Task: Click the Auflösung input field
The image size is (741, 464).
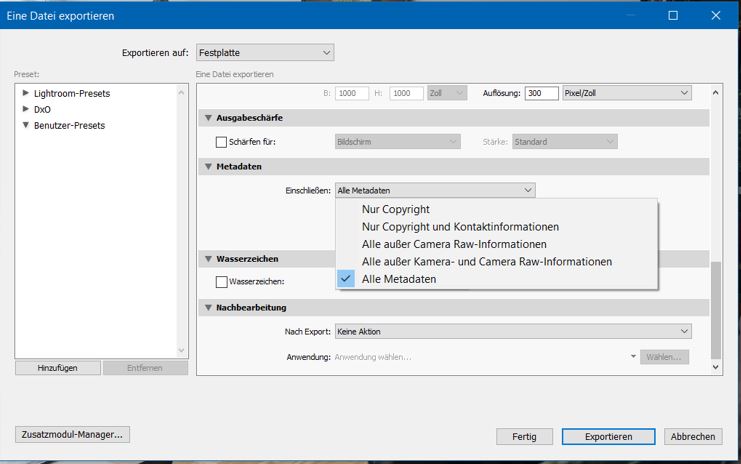Action: pyautogui.click(x=540, y=92)
